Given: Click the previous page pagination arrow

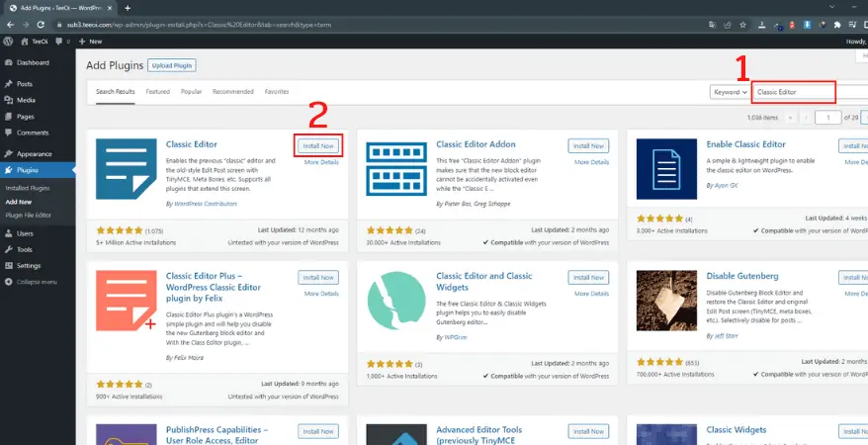Looking at the screenshot, I should (x=806, y=118).
